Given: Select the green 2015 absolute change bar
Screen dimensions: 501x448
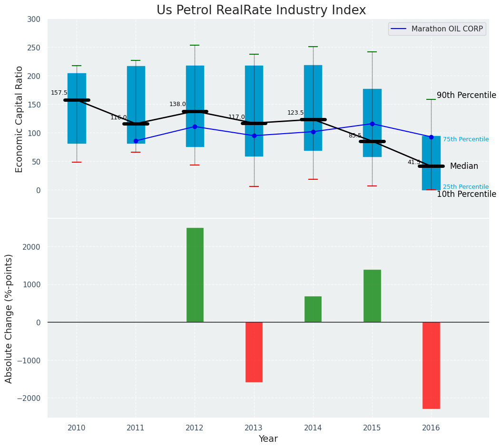Looking at the screenshot, I should (372, 296).
